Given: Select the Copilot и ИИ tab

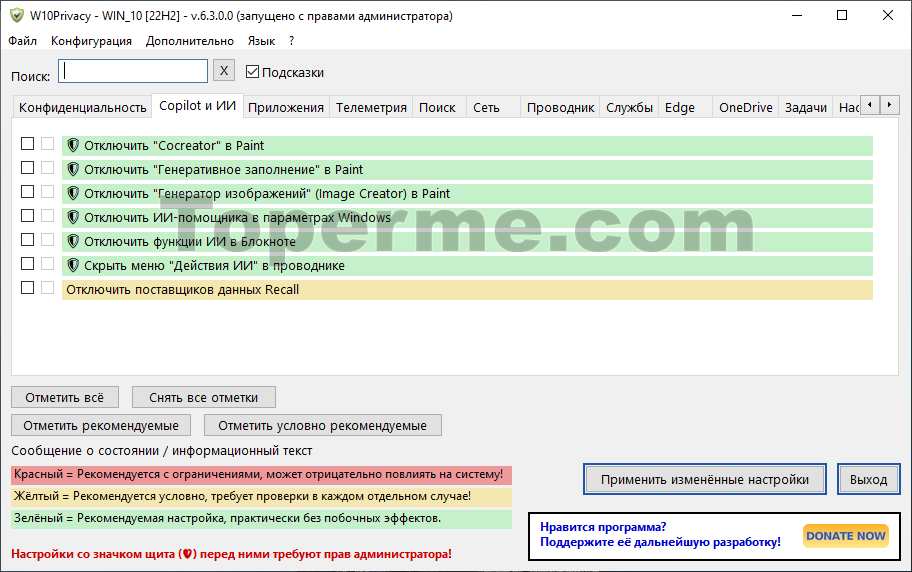Looking at the screenshot, I should (x=197, y=105).
